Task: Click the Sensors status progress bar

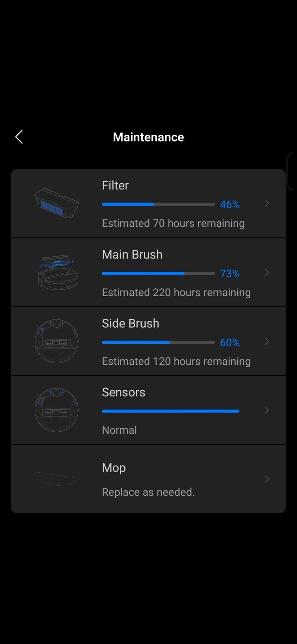Action: [x=170, y=411]
